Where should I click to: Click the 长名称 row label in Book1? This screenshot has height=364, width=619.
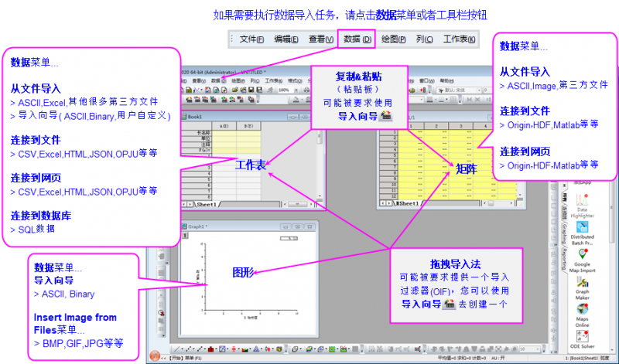coord(203,133)
